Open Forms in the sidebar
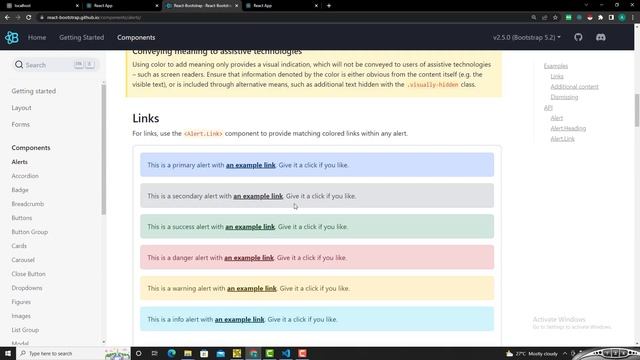640x360 pixels. (20, 124)
